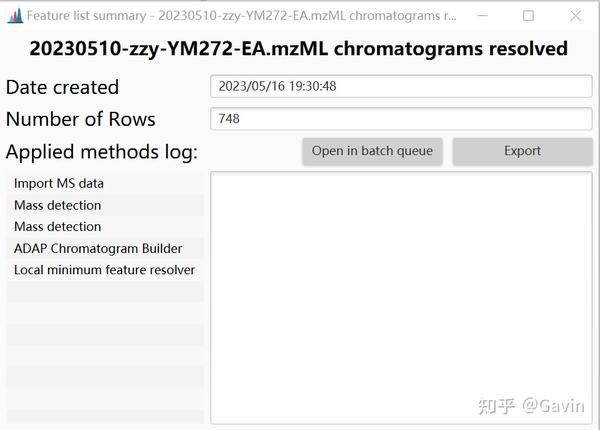This screenshot has height=430, width=600.
Task: Click the Applied methods log label
Action: pos(101,152)
